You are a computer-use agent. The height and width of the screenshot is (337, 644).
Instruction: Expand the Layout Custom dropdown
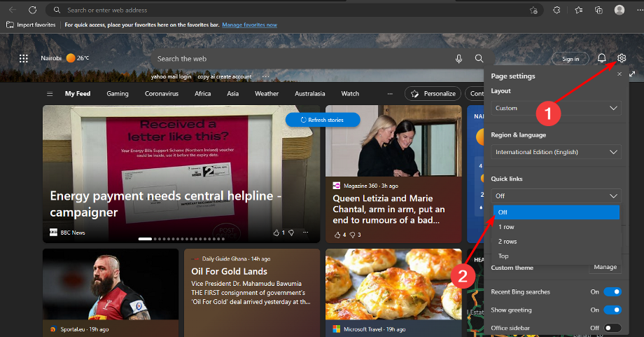[556, 108]
